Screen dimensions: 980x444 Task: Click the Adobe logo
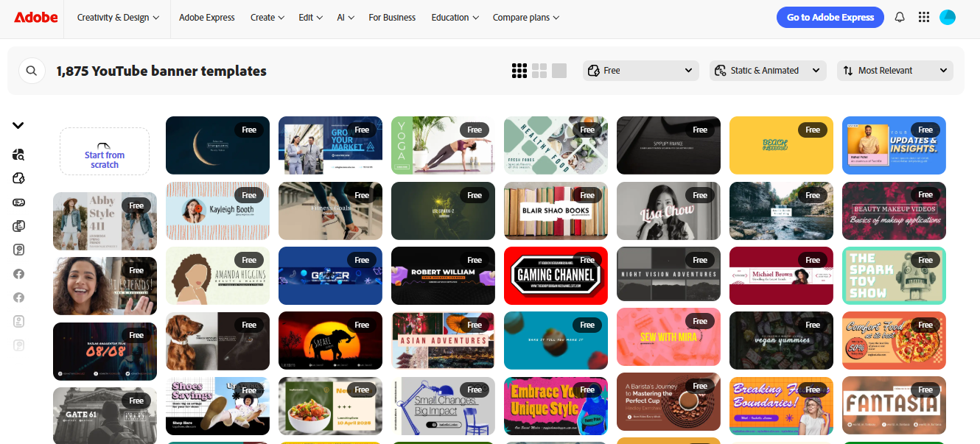tap(35, 17)
